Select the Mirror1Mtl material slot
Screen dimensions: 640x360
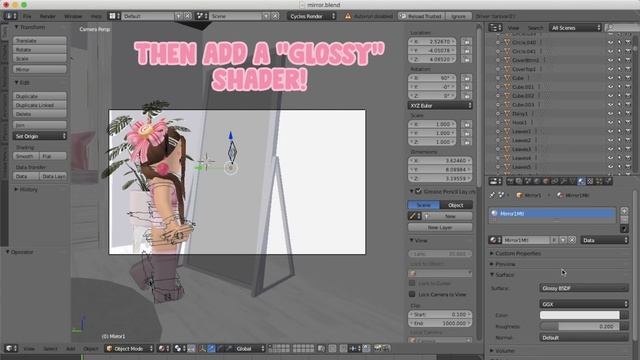point(552,213)
